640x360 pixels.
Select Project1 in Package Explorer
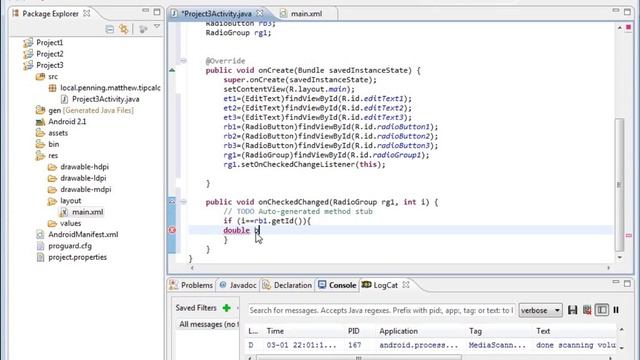(50, 42)
